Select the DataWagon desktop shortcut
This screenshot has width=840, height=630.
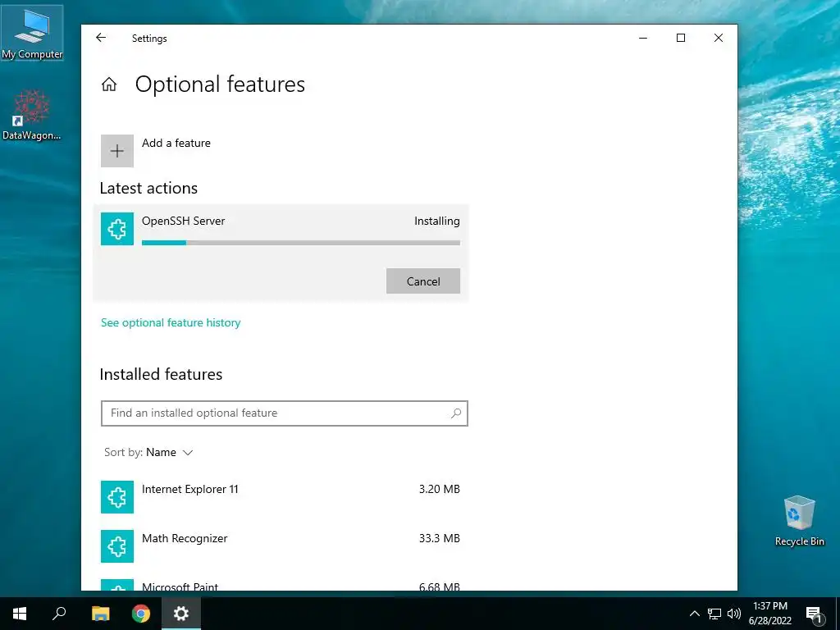pos(32,115)
